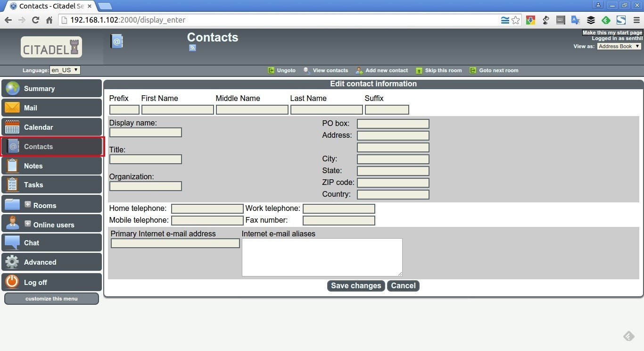Click the Skip this room link
The image size is (644, 351).
point(443,70)
